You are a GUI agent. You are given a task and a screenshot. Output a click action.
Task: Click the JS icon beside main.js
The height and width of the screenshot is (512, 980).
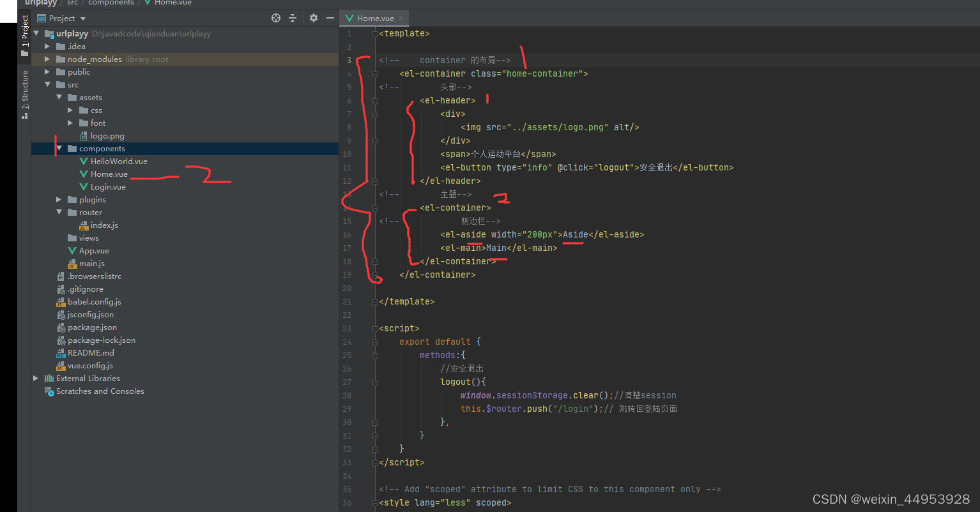pos(72,264)
